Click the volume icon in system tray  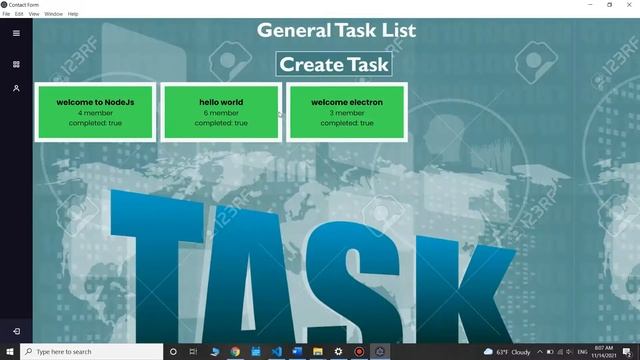pos(569,352)
